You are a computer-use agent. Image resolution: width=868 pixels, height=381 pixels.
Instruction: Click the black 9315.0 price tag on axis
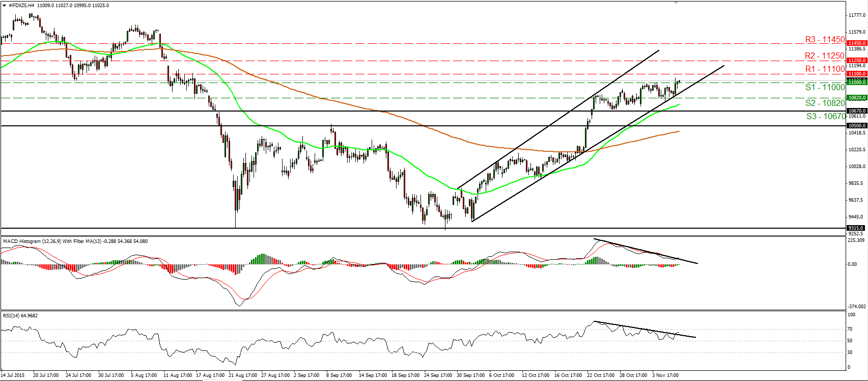[x=857, y=228]
